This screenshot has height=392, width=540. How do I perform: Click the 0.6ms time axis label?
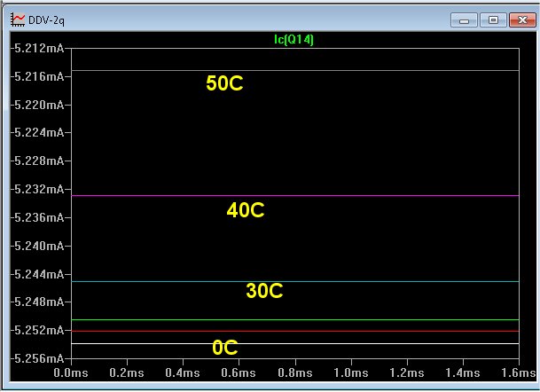click(239, 372)
